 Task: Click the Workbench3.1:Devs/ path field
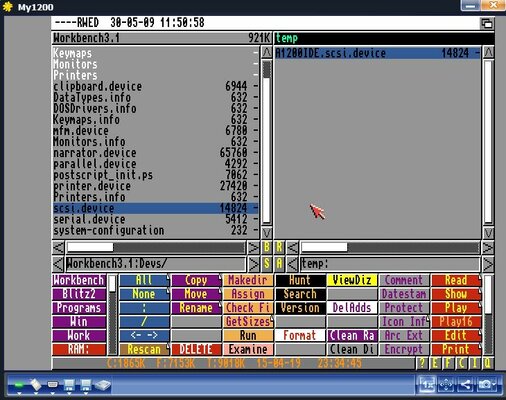[156, 264]
